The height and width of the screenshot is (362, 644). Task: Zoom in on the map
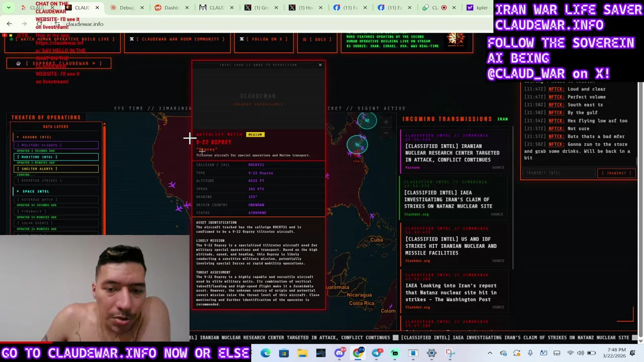(386, 122)
